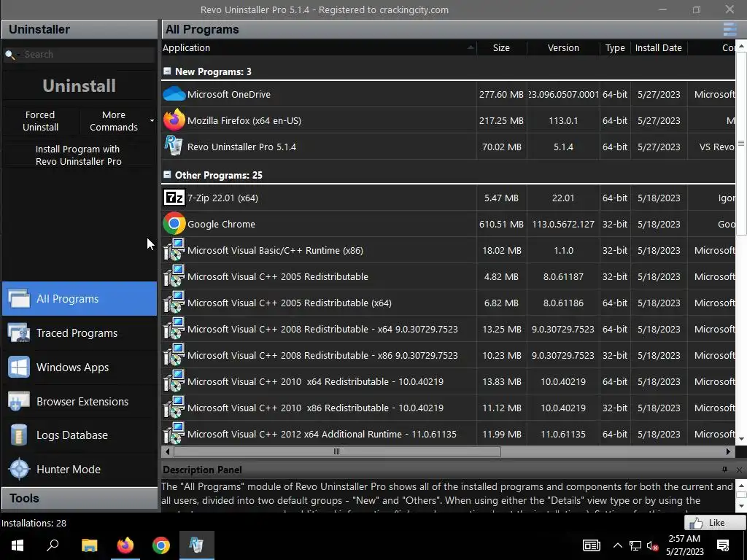The height and width of the screenshot is (560, 747).
Task: Open Chrome from the taskbar
Action: coord(161,545)
